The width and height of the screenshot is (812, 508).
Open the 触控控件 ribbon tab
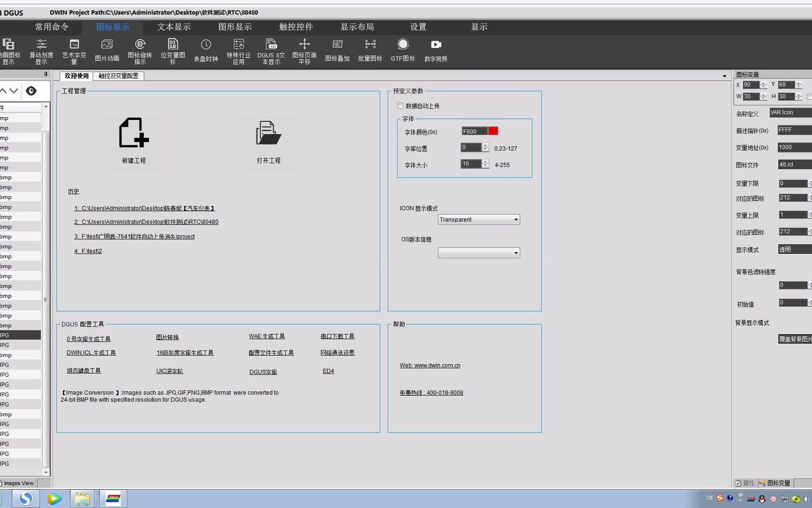pos(296,27)
